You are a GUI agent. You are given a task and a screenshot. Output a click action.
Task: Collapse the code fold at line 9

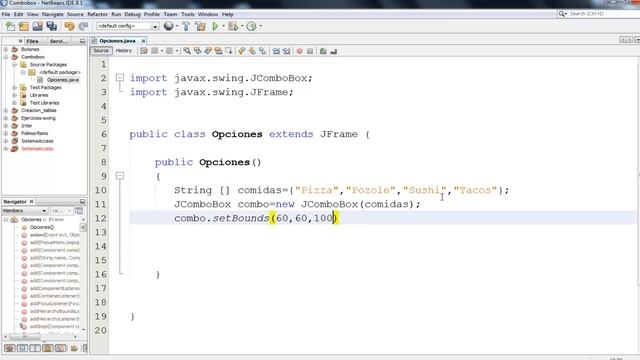pos(120,176)
